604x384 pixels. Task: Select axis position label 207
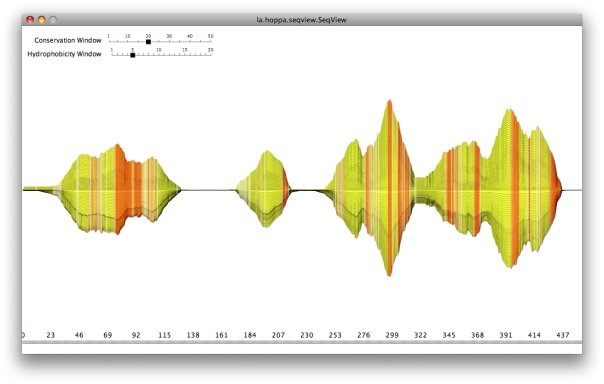click(x=278, y=335)
